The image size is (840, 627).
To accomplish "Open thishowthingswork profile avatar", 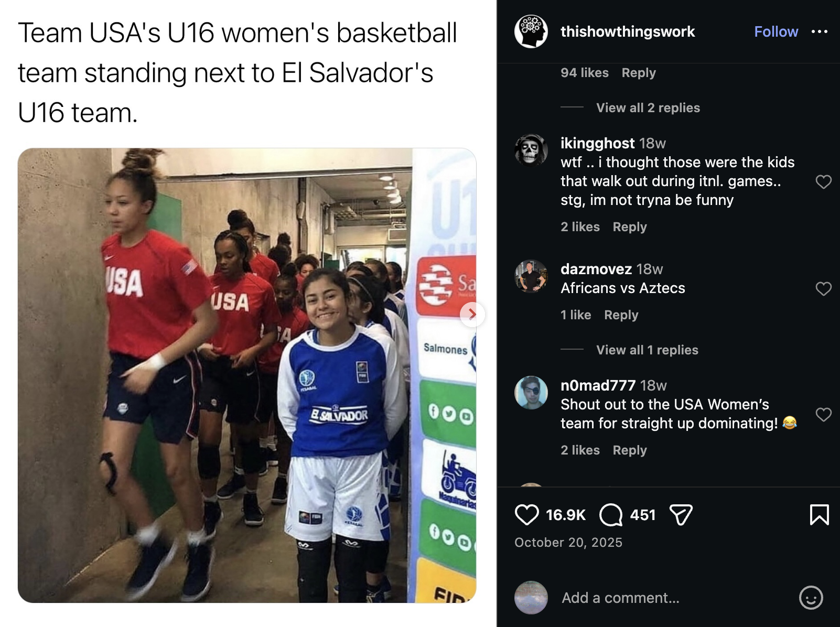I will click(x=531, y=31).
